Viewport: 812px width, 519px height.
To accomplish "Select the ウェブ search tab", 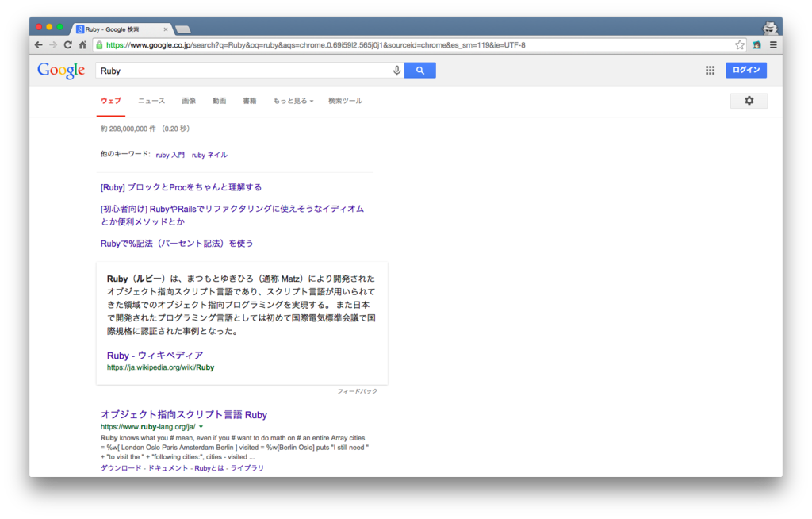I will pos(111,101).
